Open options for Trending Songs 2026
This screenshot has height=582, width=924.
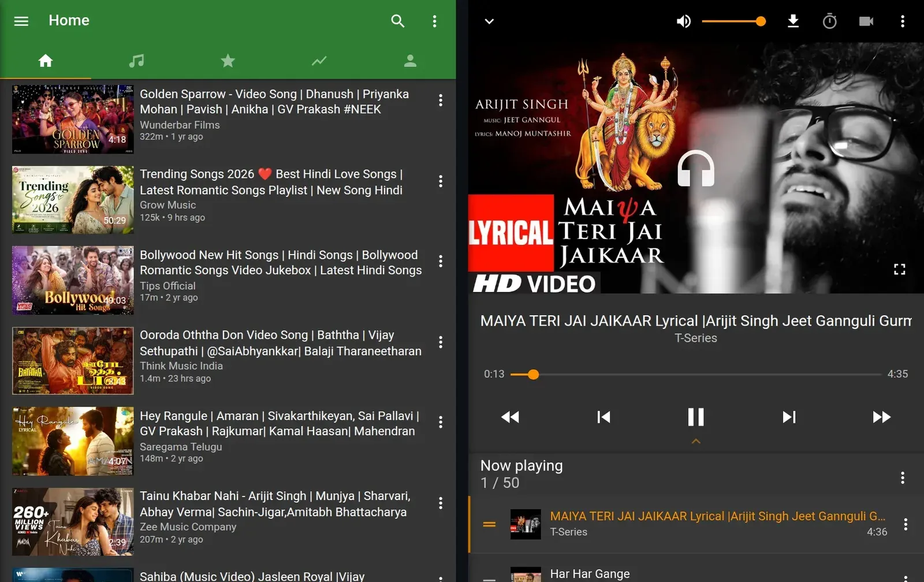point(441,181)
